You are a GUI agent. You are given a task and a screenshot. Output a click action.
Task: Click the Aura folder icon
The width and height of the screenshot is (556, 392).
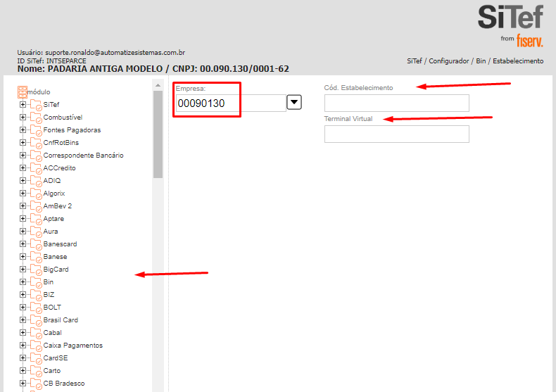tap(36, 232)
